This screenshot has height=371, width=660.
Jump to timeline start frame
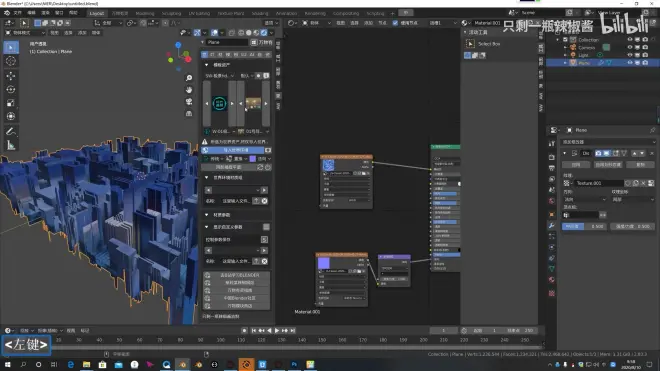click(x=253, y=331)
